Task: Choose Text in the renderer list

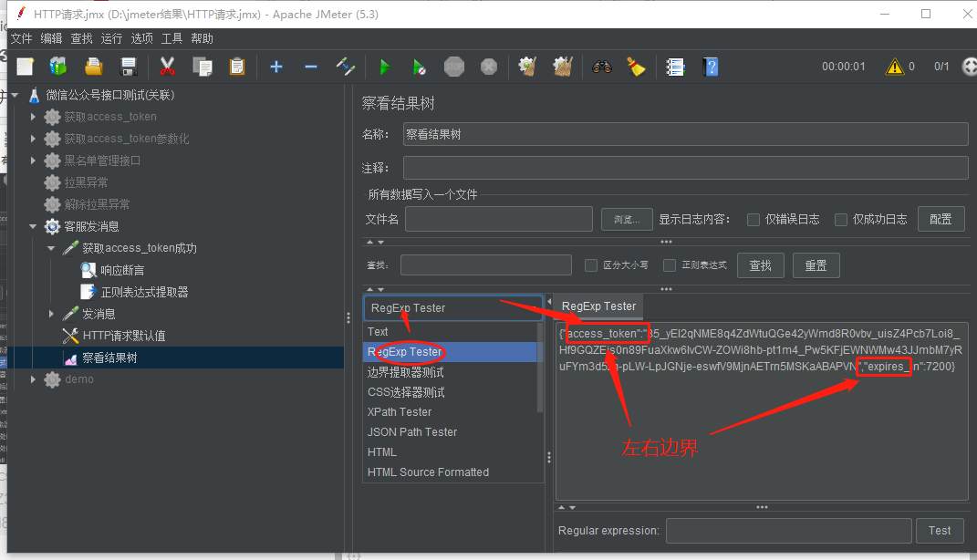Action: [x=449, y=331]
